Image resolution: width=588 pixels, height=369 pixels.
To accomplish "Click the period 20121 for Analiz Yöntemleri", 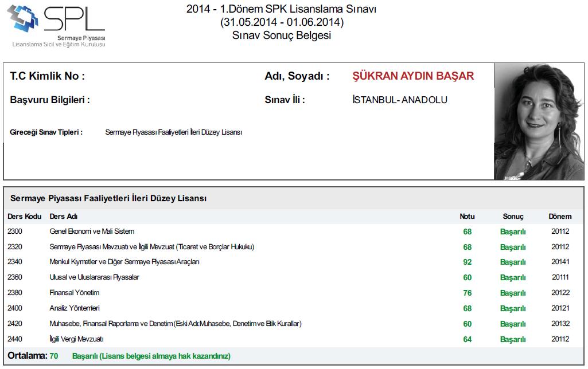I will [560, 308].
